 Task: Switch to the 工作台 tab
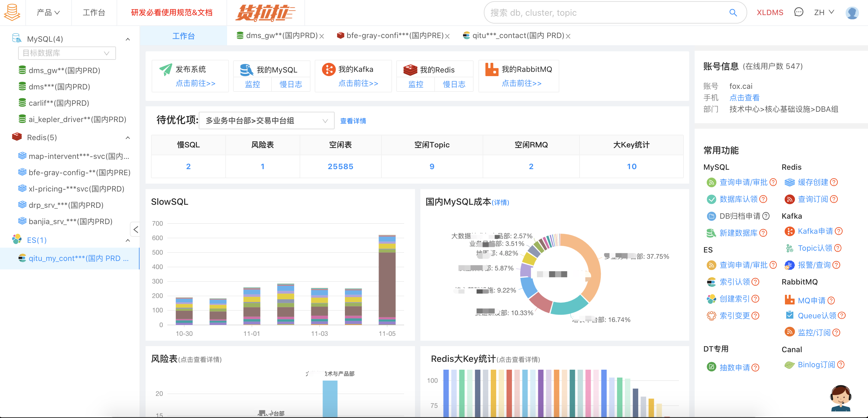183,36
